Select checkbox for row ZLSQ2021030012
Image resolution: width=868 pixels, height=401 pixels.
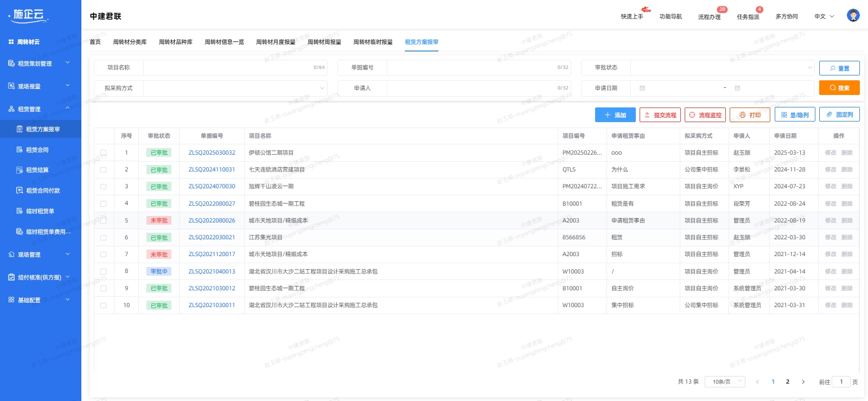[x=103, y=289]
